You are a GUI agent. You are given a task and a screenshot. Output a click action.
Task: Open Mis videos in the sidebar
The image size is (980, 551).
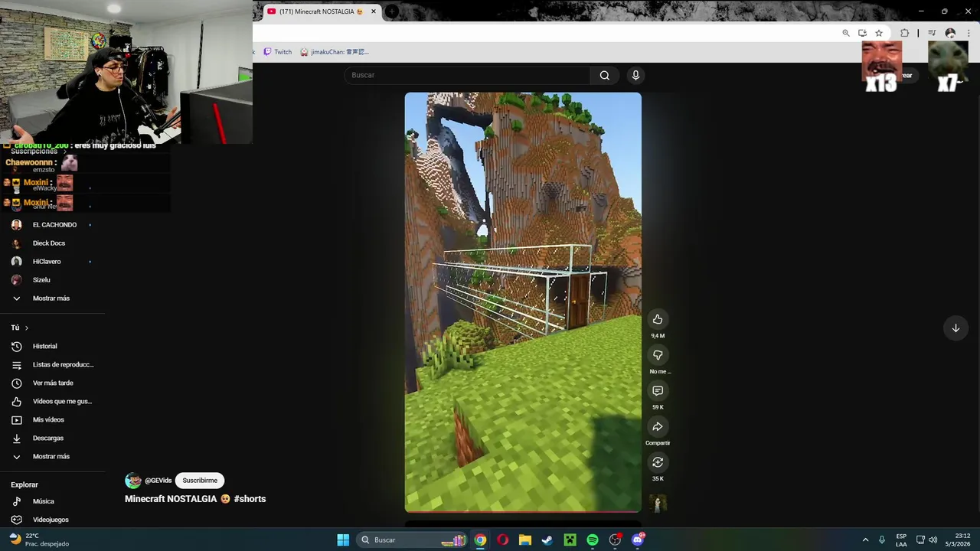coord(52,420)
